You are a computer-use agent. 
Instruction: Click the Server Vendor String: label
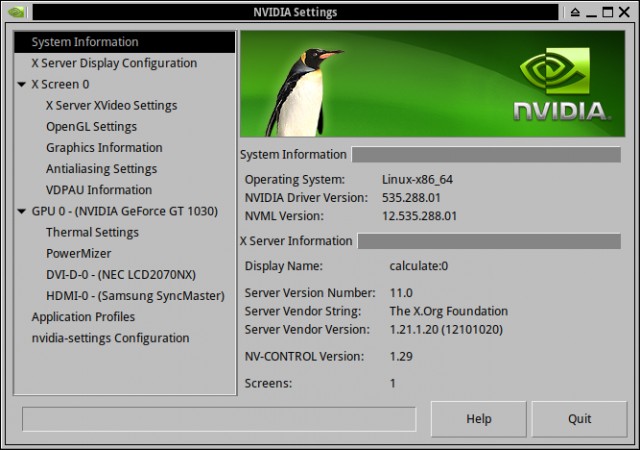pyautogui.click(x=303, y=312)
